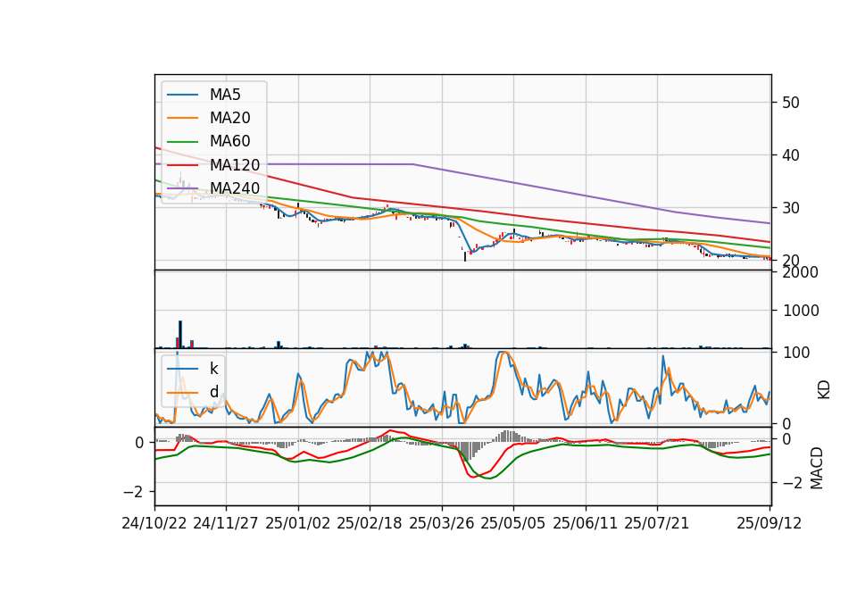Click the 25/05/05 date tick label

point(513,523)
